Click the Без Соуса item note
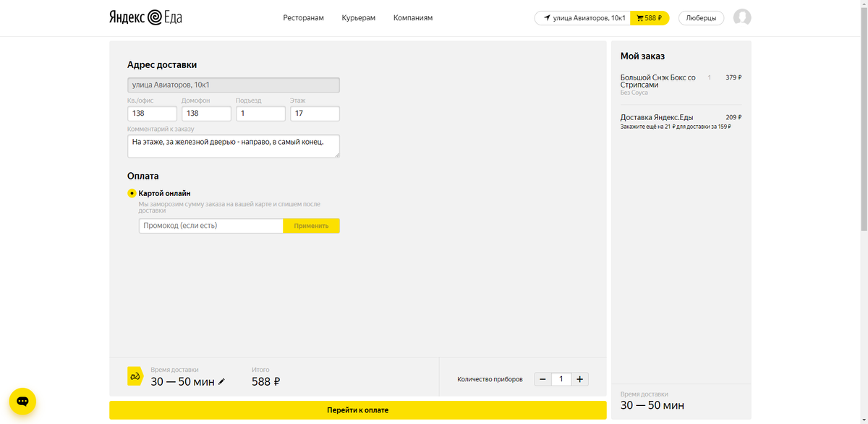868x424 pixels. (634, 93)
